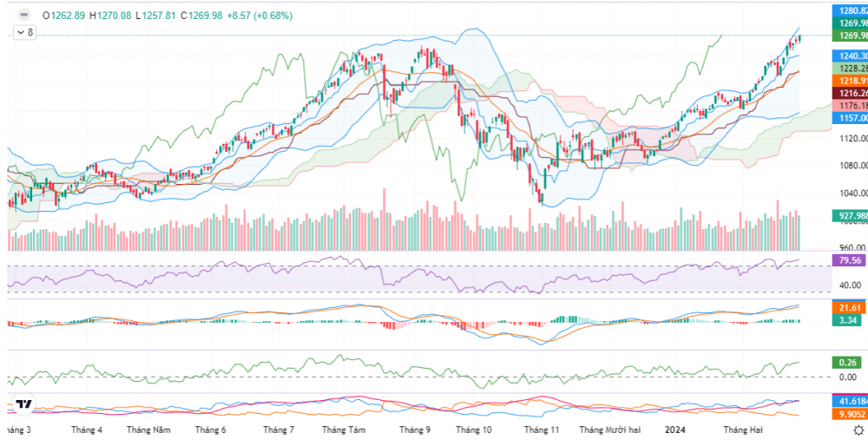This screenshot has width=868, height=446.
Task: Click the orange 1218.91 price label
Action: coord(849,80)
